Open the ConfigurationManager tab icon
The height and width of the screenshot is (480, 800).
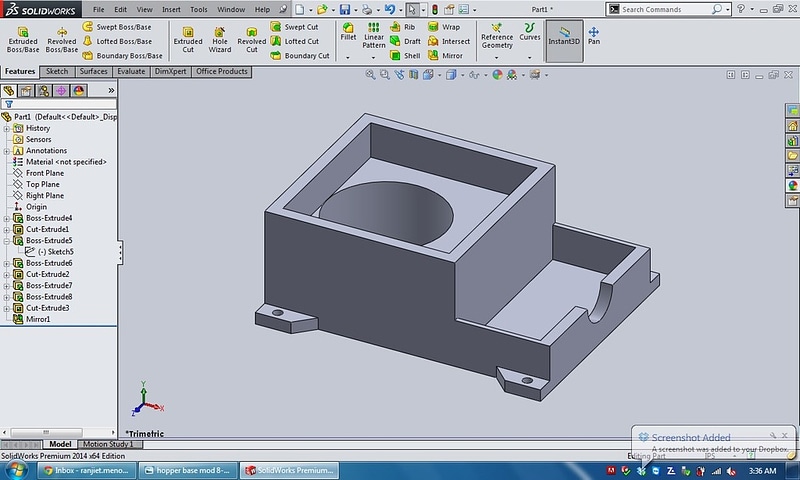click(x=43, y=91)
